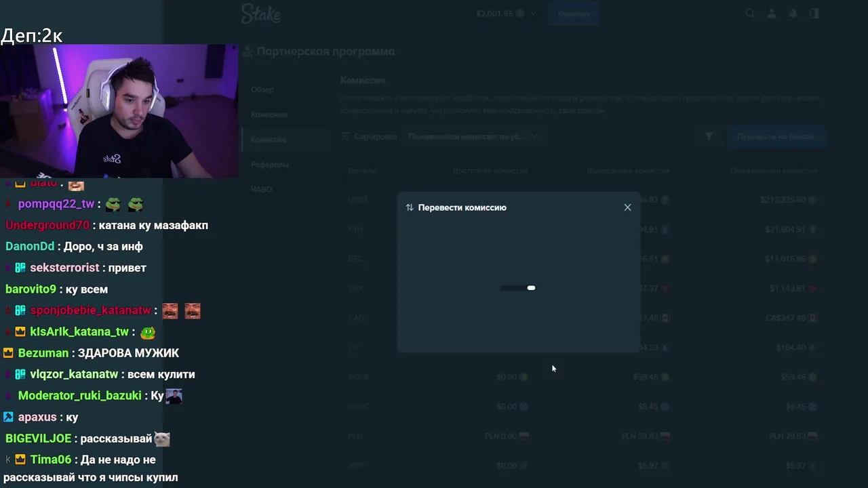Click the loading indicator in the dialog
This screenshot has width=868, height=488.
pos(518,288)
